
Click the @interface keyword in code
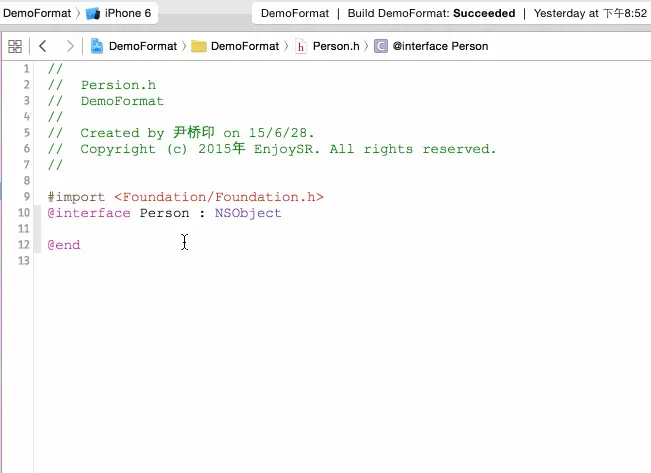click(x=89, y=213)
